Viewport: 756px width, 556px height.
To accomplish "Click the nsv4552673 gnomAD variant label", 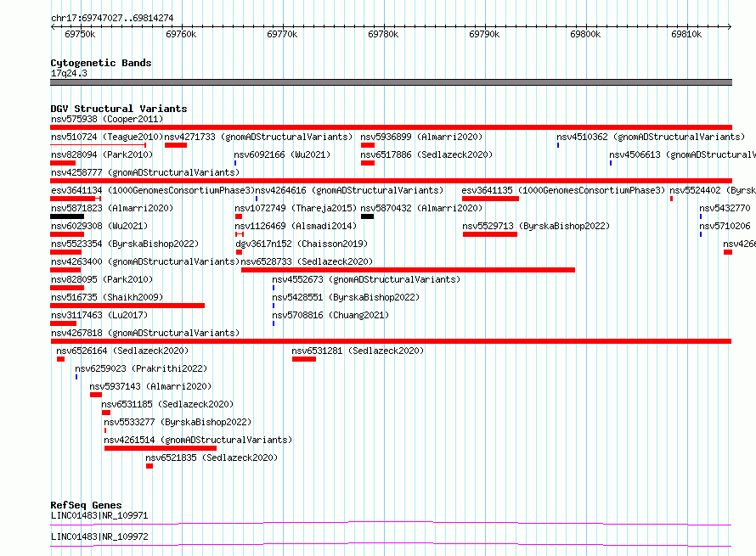I will [366, 279].
